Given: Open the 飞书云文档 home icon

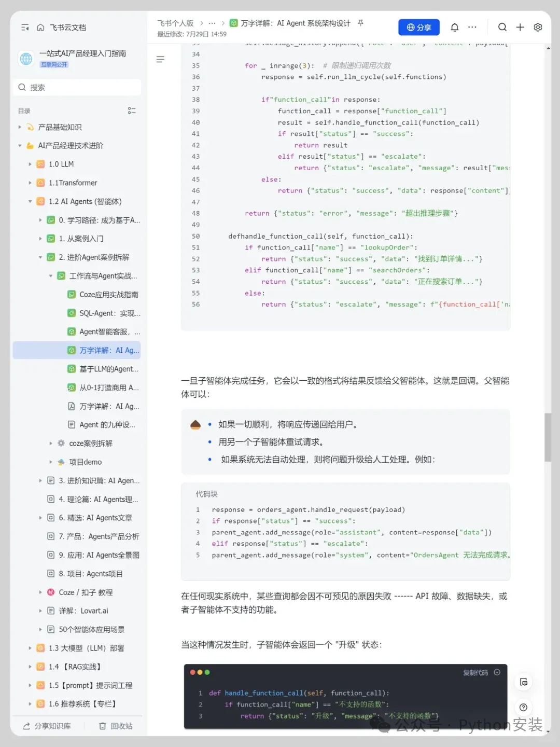Looking at the screenshot, I should 40,27.
